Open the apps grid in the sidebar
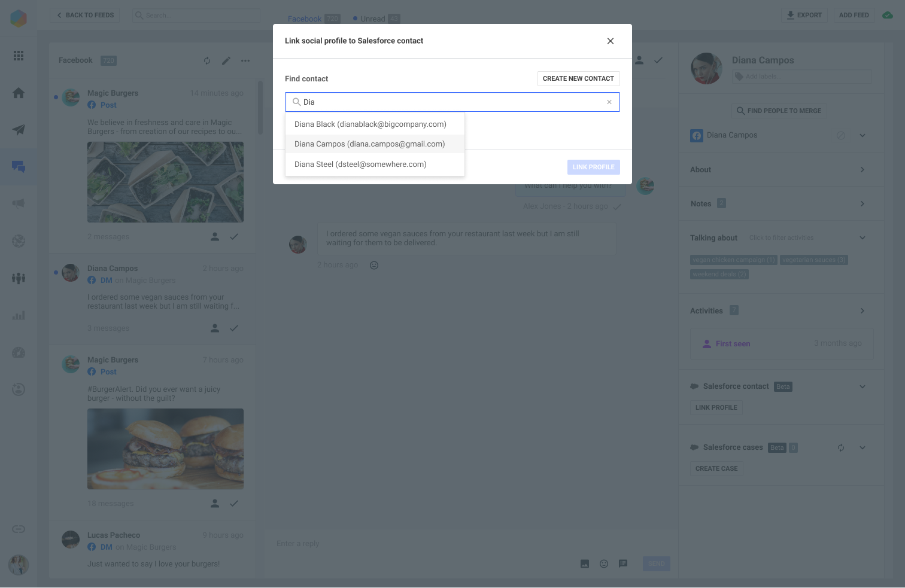 19,56
